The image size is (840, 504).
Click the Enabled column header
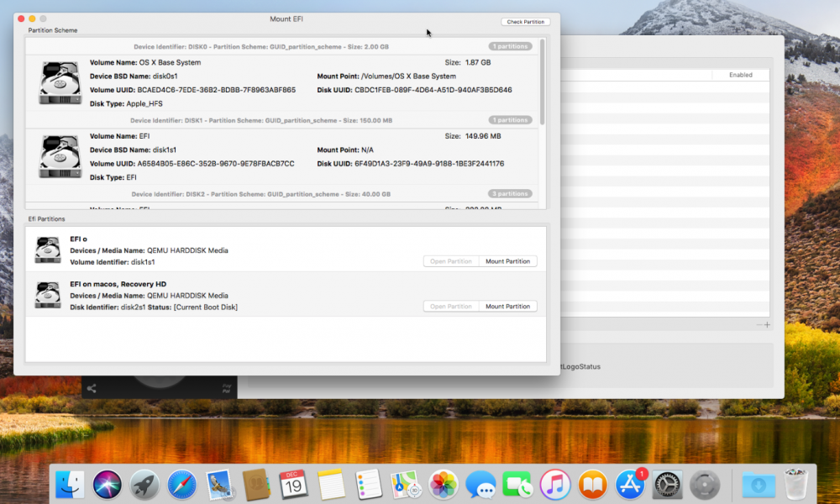(x=740, y=75)
